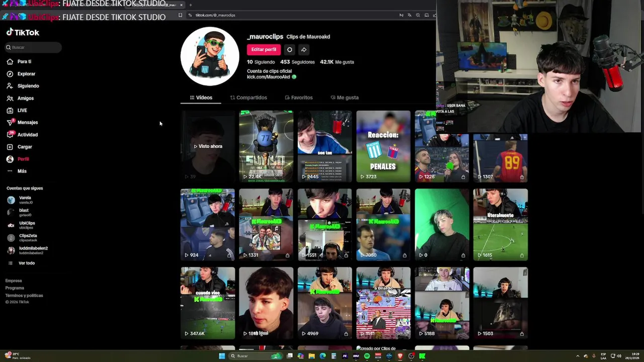Image resolution: width=644 pixels, height=362 pixels.
Task: Open the video with 347.6K views
Action: (x=208, y=303)
